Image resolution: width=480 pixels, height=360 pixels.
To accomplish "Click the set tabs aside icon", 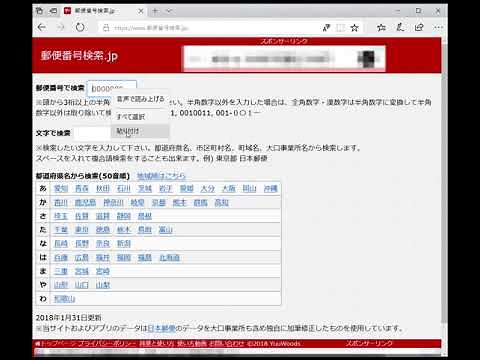I will pyautogui.click(x=53, y=11).
